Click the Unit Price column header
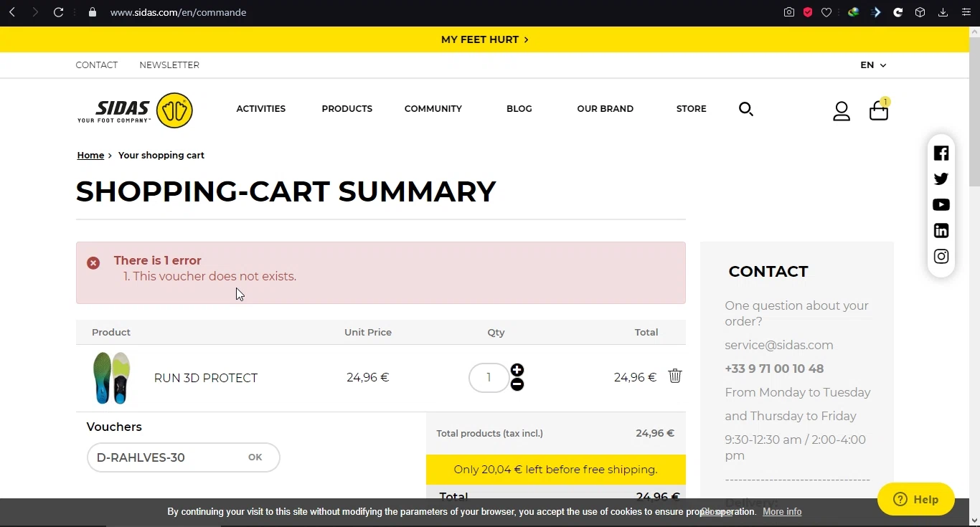The width and height of the screenshot is (980, 527). coord(368,333)
